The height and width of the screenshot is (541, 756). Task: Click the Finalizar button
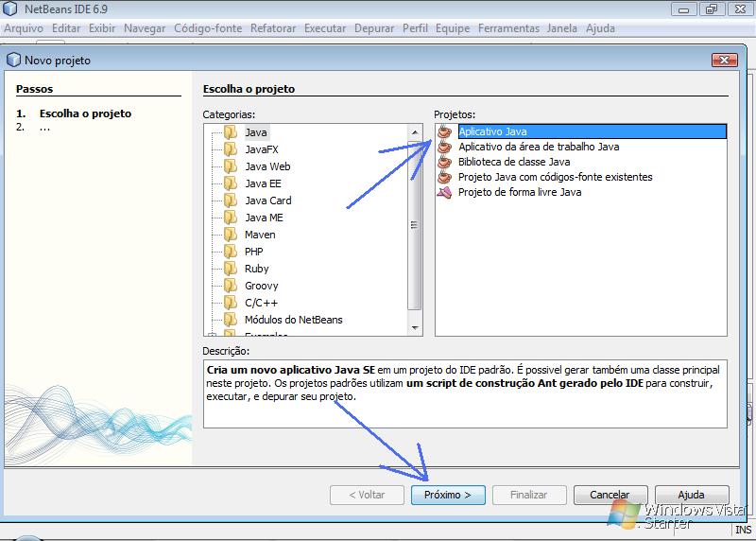click(529, 496)
